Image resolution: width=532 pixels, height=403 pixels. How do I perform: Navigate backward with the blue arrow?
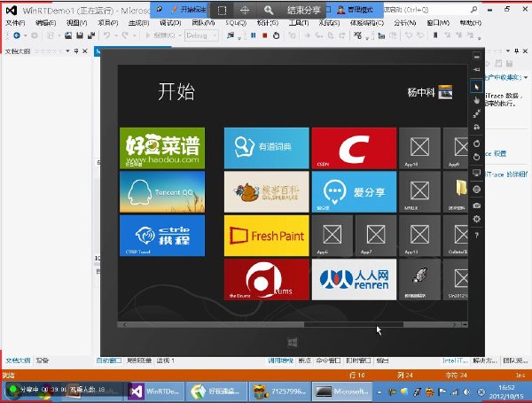click(x=16, y=35)
